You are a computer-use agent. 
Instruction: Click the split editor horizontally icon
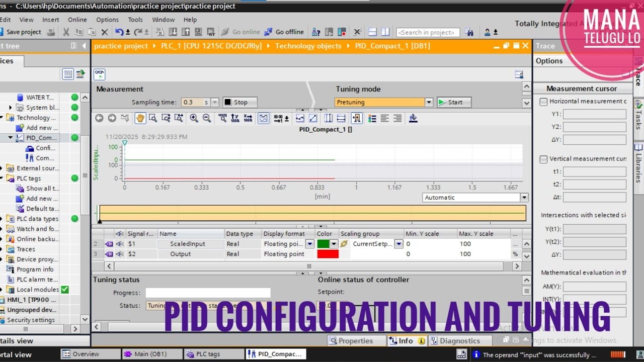pyautogui.click(x=373, y=32)
